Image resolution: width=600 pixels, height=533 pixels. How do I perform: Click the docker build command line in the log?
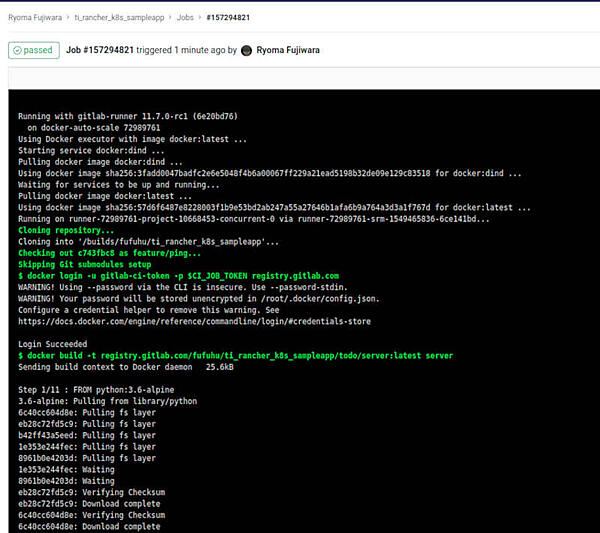point(235,355)
